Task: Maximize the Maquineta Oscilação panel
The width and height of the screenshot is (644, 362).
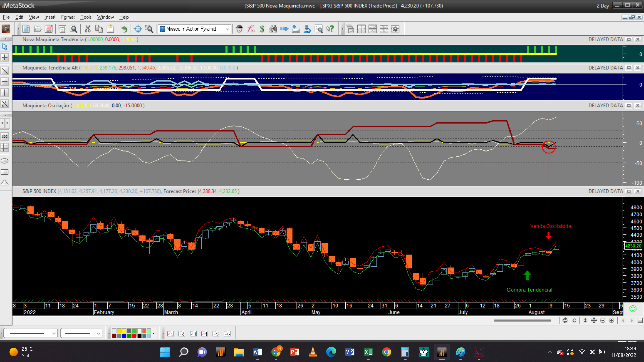Action: click(x=629, y=105)
